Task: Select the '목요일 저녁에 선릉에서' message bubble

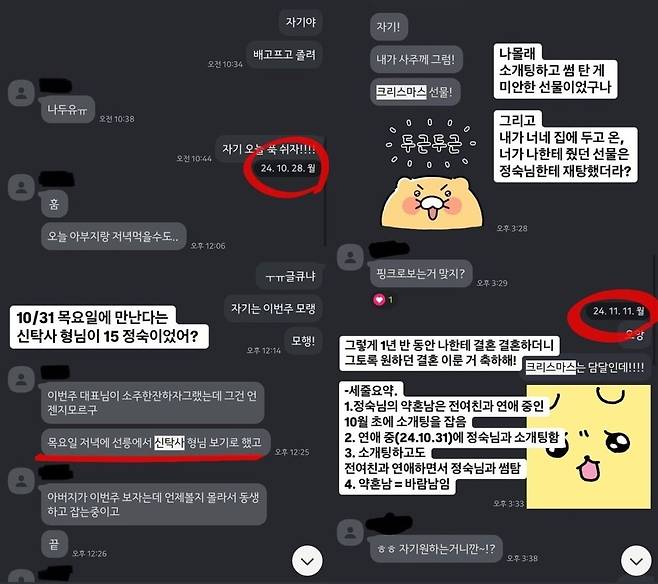Action: click(156, 443)
